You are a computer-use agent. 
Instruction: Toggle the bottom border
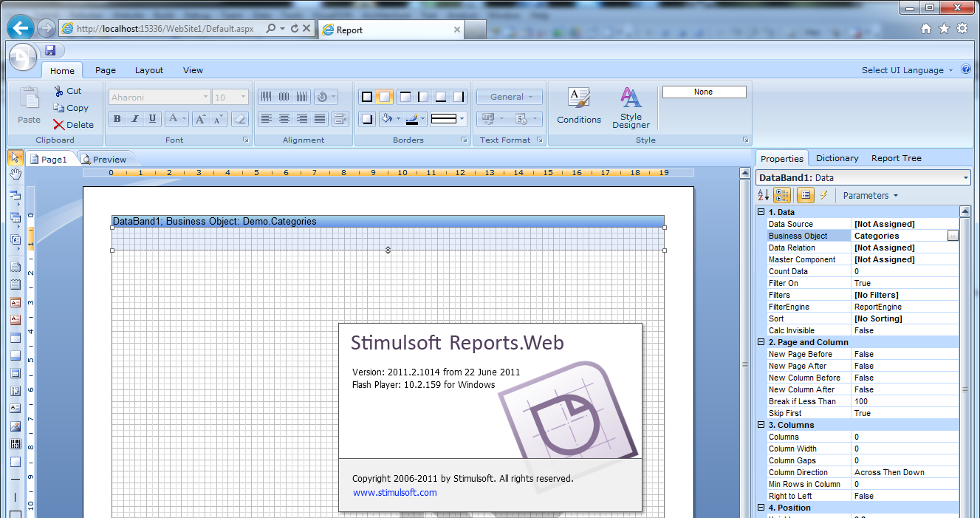(441, 97)
